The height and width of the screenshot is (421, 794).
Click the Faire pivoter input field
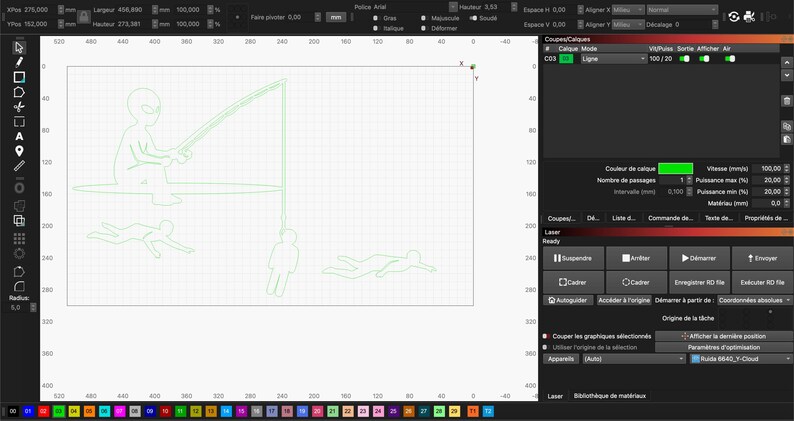click(x=301, y=17)
